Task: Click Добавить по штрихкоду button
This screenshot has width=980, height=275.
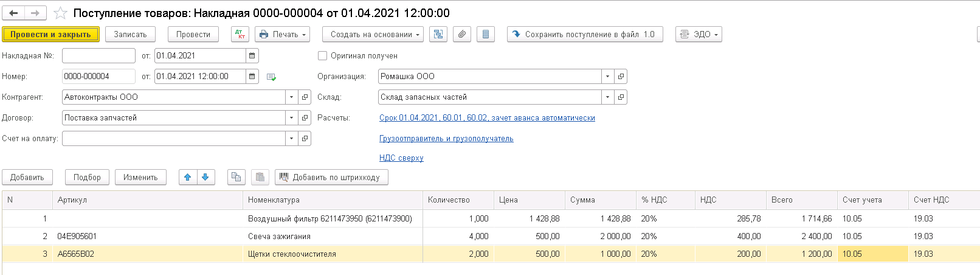Action: pos(331,177)
